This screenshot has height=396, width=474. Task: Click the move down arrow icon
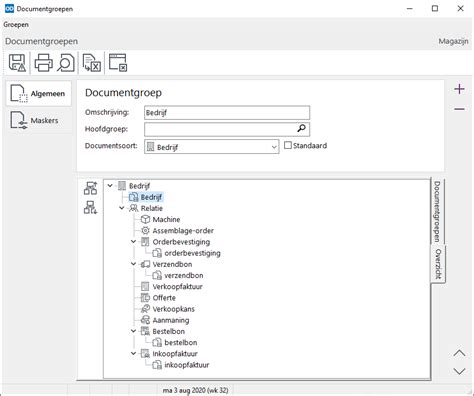(x=459, y=371)
